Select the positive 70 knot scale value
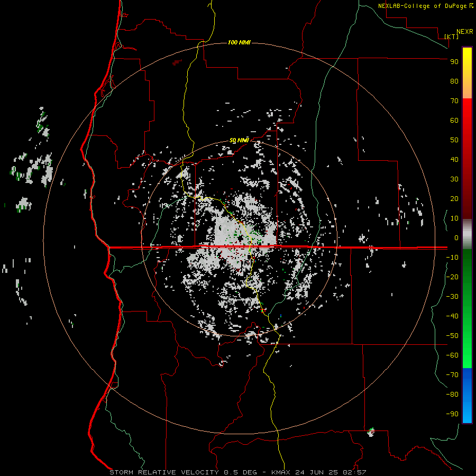This screenshot has height=476, width=476. pyautogui.click(x=454, y=101)
